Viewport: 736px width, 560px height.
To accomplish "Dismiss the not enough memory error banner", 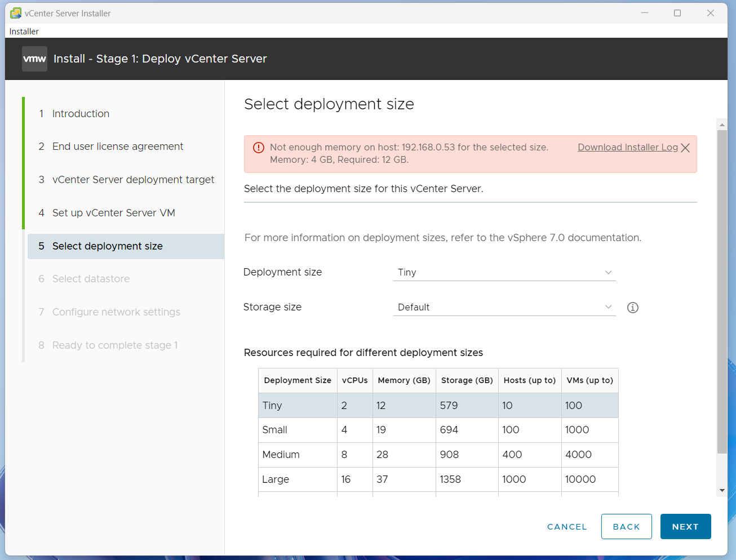I will click(685, 148).
